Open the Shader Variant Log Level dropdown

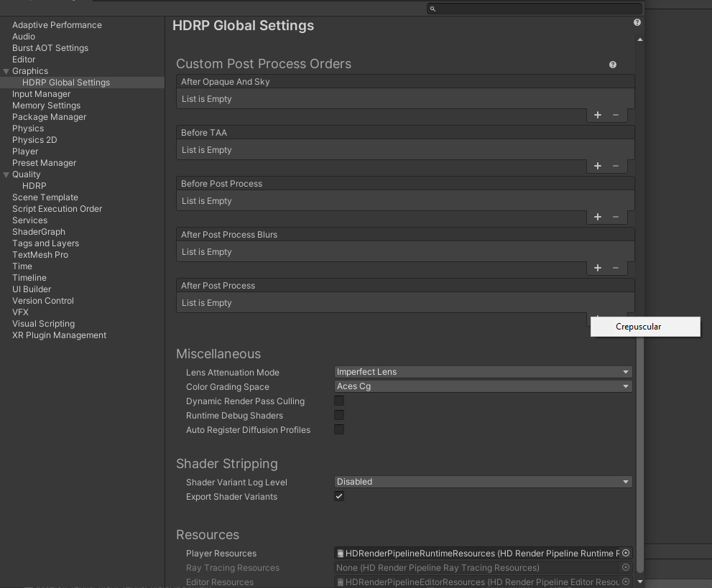[482, 481]
